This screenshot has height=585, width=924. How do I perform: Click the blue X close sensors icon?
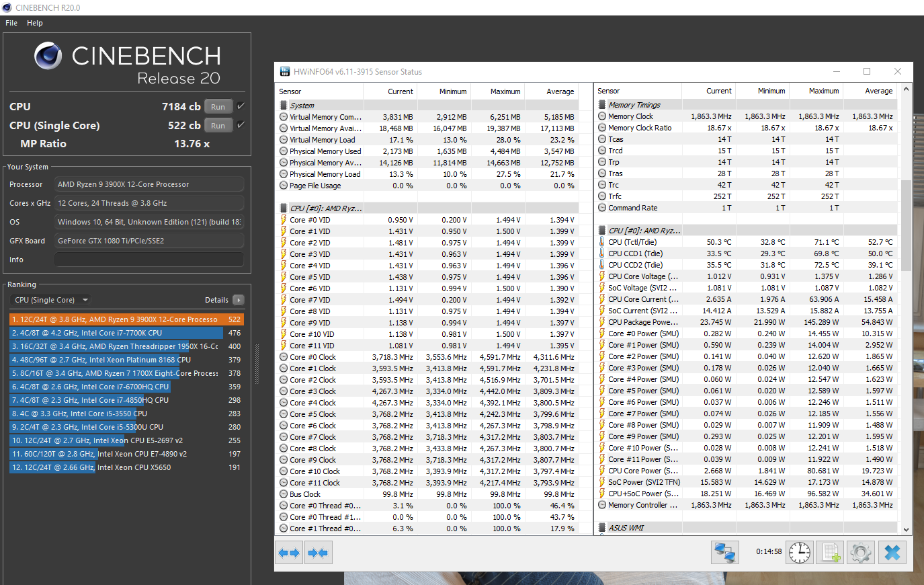coord(892,553)
